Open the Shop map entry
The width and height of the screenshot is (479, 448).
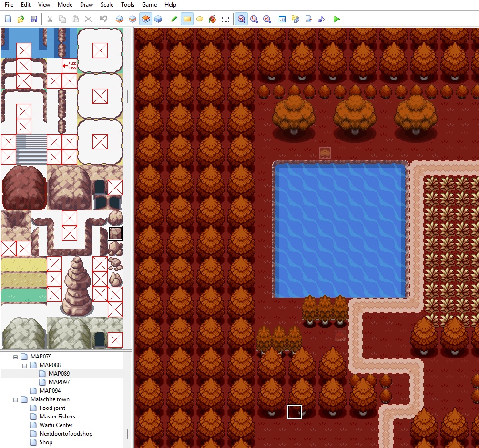click(x=46, y=442)
